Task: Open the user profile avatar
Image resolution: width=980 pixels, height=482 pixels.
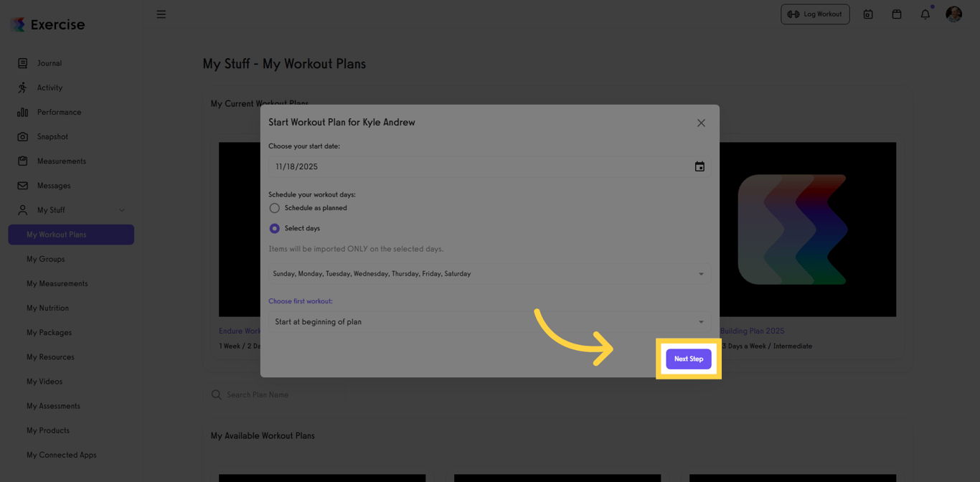Action: tap(953, 14)
